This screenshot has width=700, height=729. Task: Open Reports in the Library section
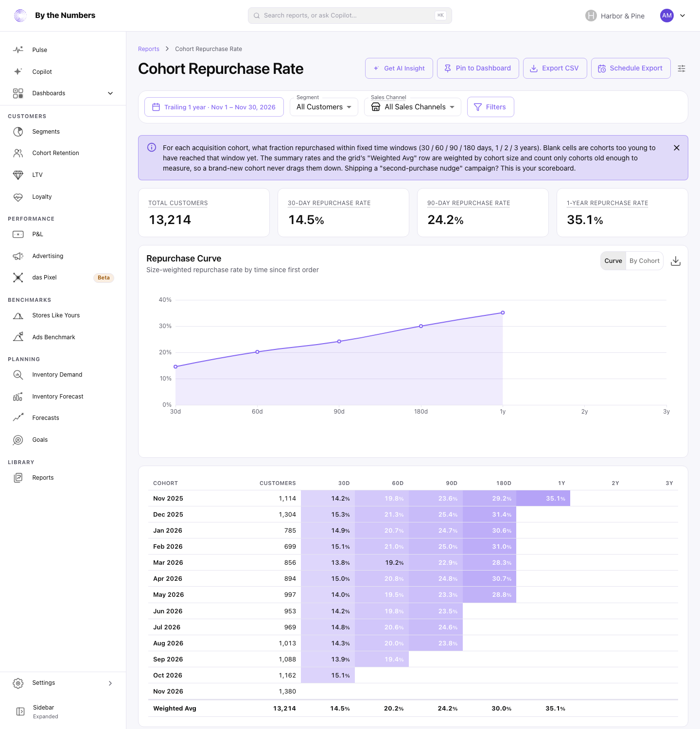[x=43, y=478]
